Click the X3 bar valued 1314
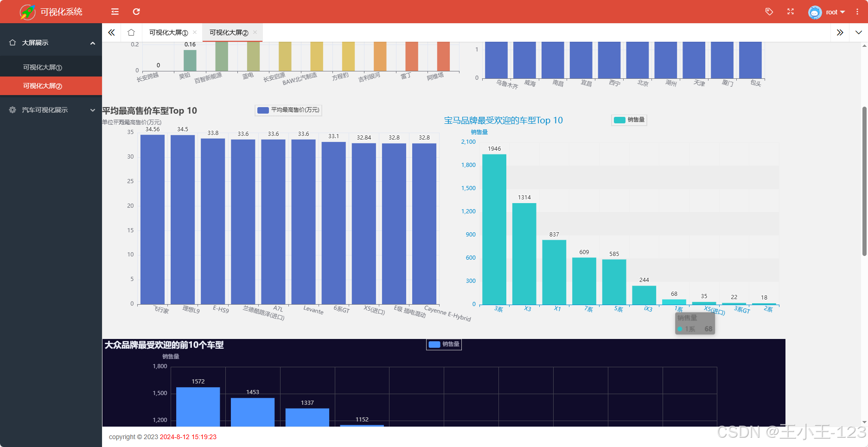 pos(524,254)
